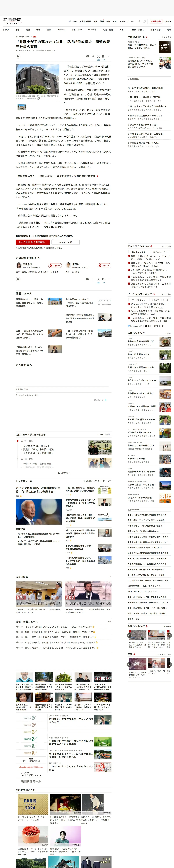The image size is (174, 868).
Task: Open スポーツ in main navigation
Action: (x=61, y=30)
